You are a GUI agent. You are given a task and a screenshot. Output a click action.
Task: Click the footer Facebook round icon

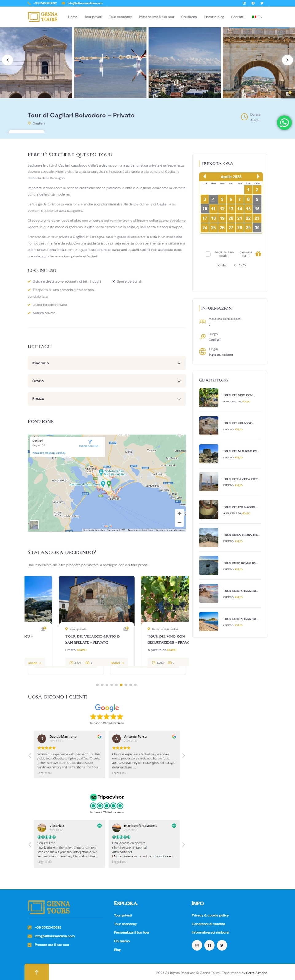(209, 945)
